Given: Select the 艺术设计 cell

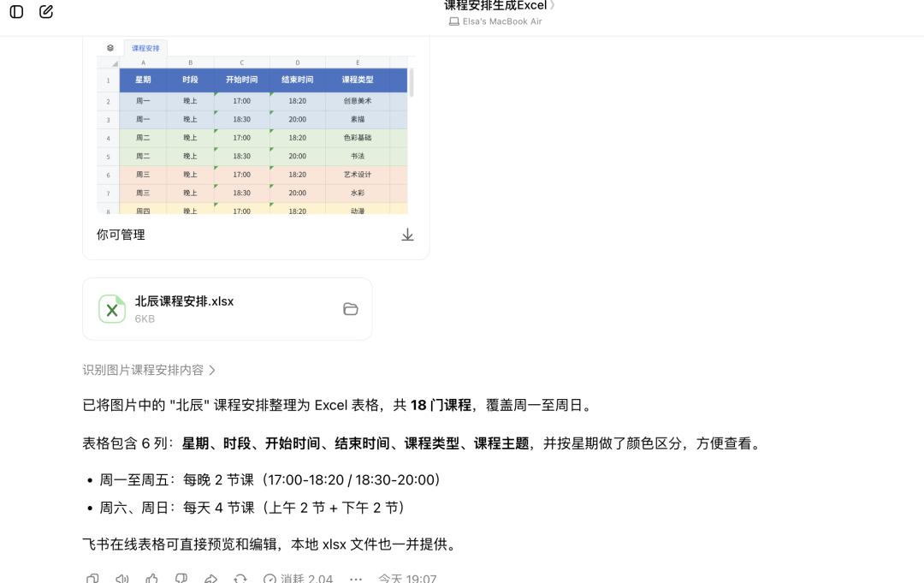Looking at the screenshot, I should coord(358,175).
